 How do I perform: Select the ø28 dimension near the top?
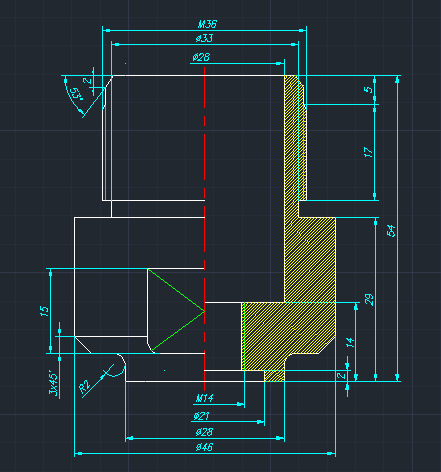click(201, 57)
